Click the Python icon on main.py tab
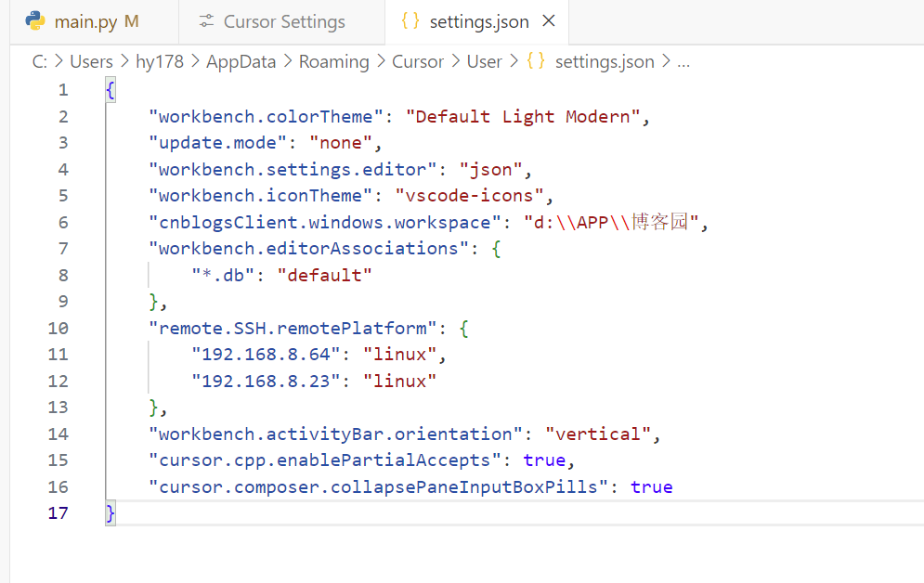Image resolution: width=924 pixels, height=583 pixels. coord(35,21)
